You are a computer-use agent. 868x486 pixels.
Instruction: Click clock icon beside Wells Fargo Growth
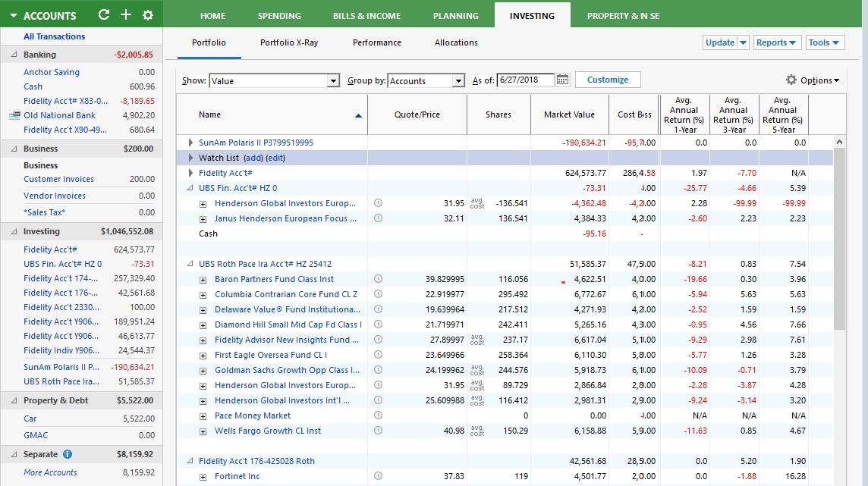click(x=378, y=431)
